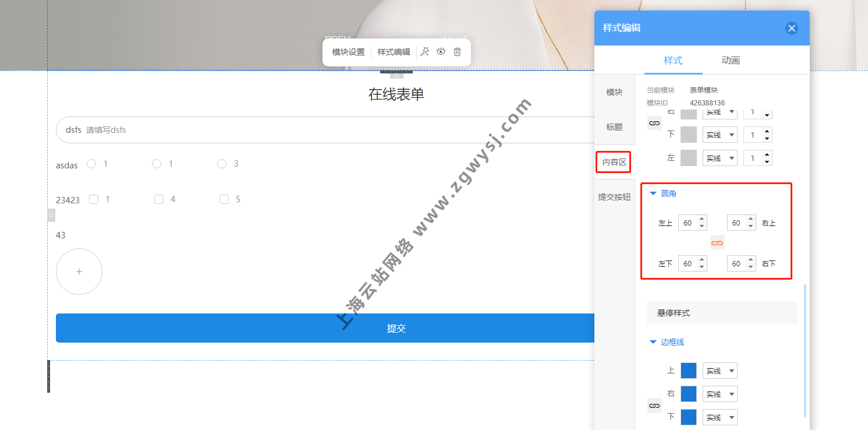
Task: Close the 样式编辑 panel with X icon
Action: pos(791,28)
